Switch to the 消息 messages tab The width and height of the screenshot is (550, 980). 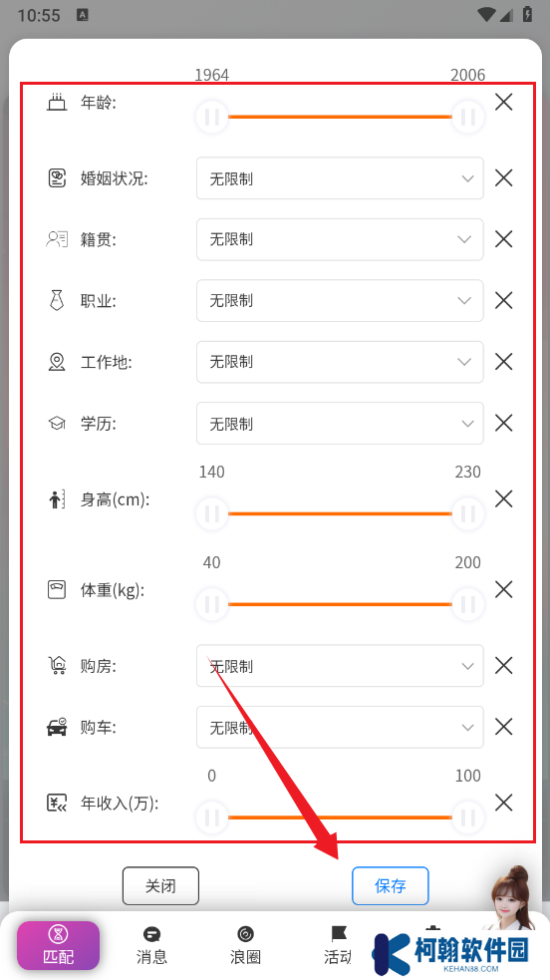[x=151, y=946]
